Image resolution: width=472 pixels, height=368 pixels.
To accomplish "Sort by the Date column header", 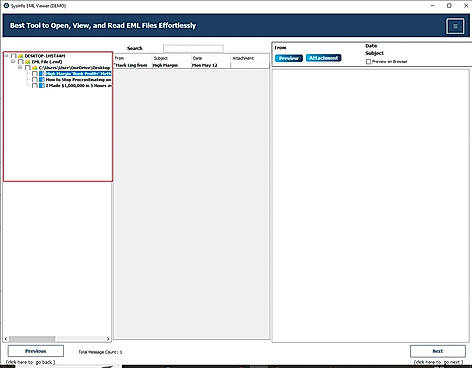I will point(211,58).
